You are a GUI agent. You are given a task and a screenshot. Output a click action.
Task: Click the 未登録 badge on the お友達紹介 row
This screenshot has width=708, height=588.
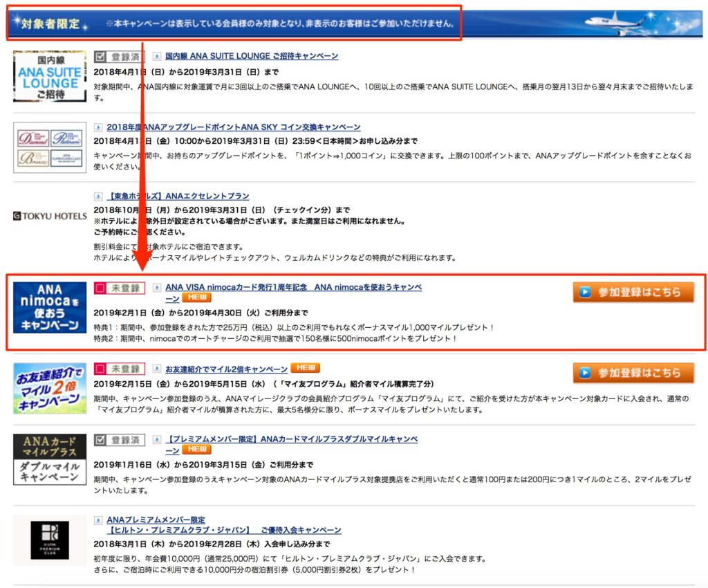pyautogui.click(x=120, y=369)
